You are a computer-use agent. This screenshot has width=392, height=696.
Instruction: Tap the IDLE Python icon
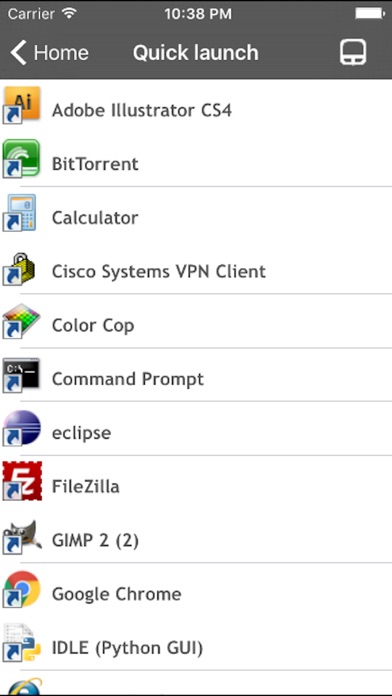click(x=22, y=643)
